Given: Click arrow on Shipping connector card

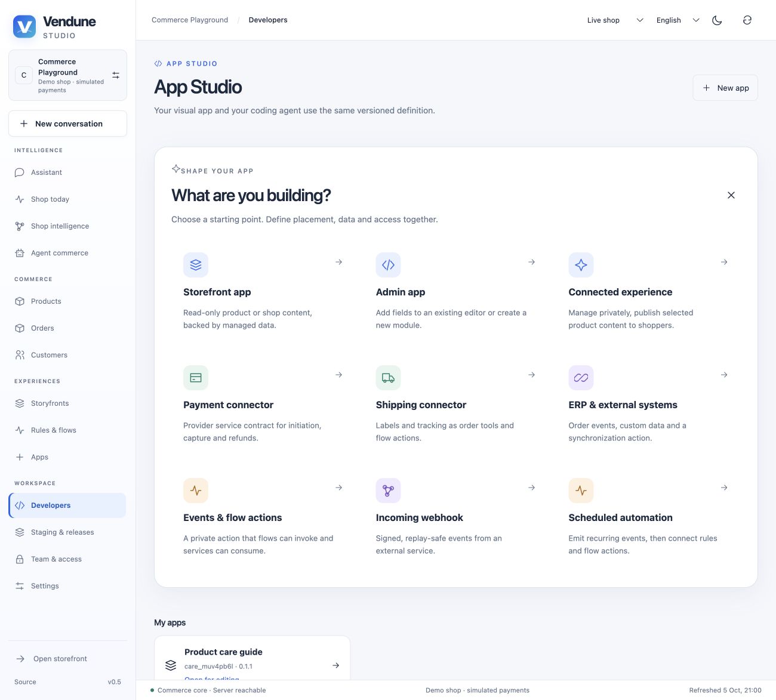Looking at the screenshot, I should click(x=532, y=375).
